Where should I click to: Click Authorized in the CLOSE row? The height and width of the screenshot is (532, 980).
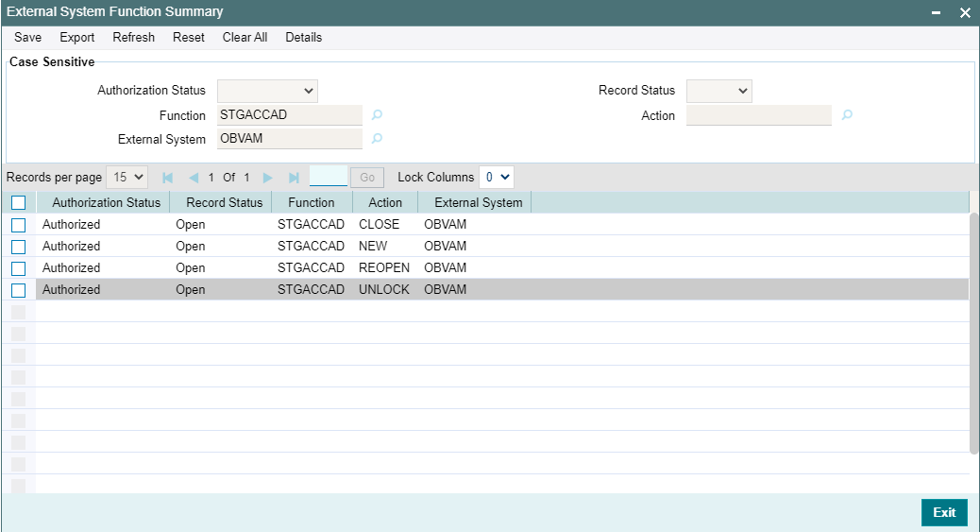pos(71,224)
